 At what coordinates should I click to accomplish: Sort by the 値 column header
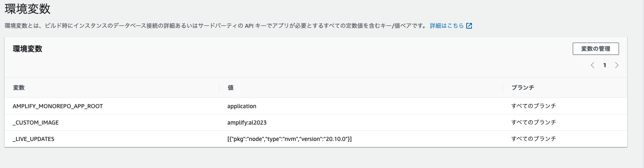(x=231, y=88)
